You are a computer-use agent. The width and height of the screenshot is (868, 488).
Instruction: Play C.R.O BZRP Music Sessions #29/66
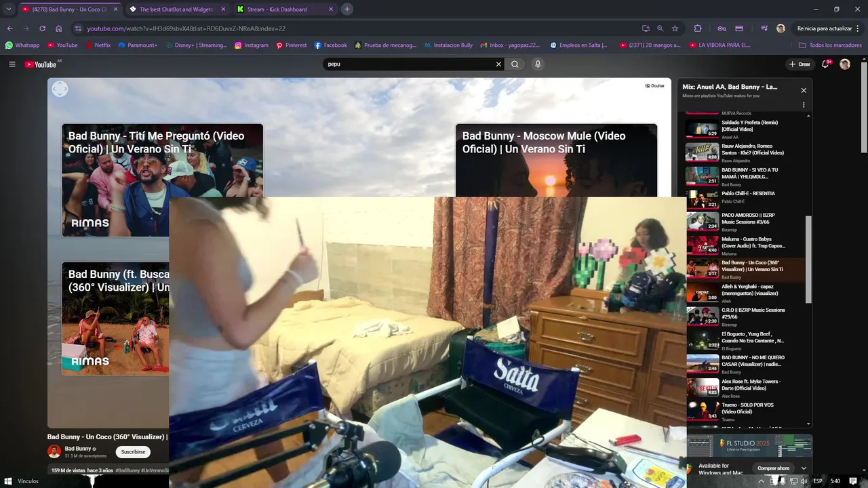pyautogui.click(x=745, y=317)
